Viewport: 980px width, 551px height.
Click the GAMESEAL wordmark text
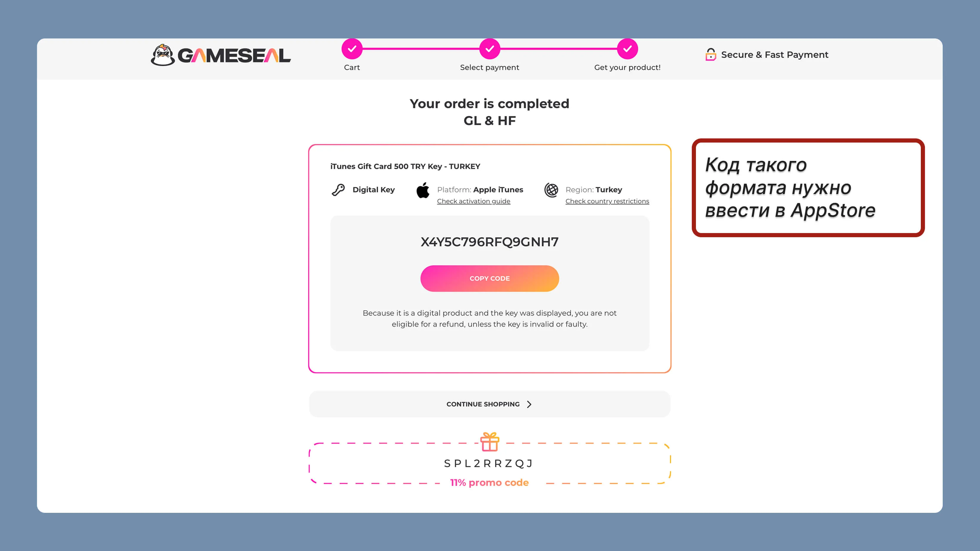(x=234, y=56)
